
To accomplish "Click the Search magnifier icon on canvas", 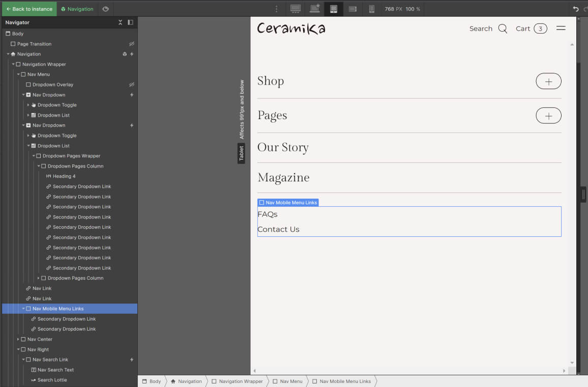I will coord(503,29).
